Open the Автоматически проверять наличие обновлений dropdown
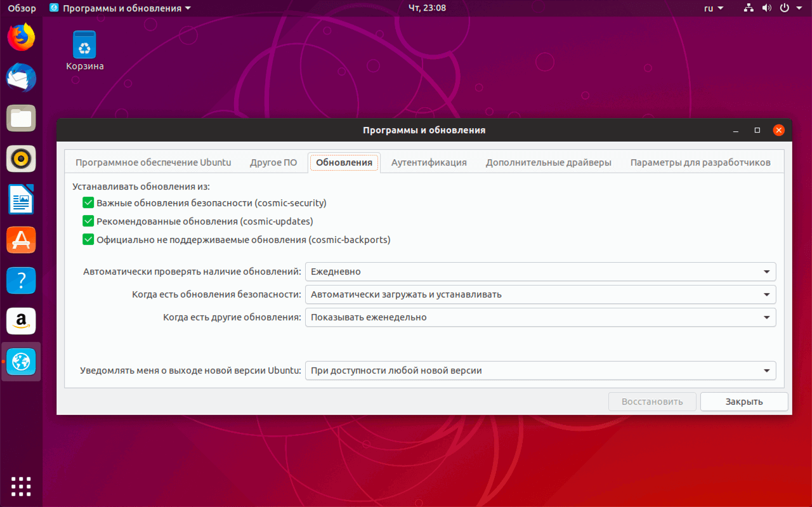This screenshot has width=812, height=507. (x=540, y=272)
